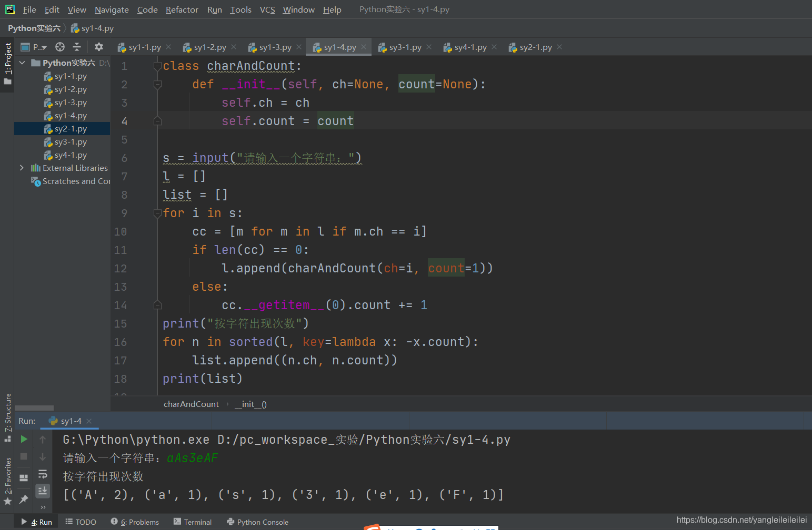Click the pin tab icon in Run panel

(x=24, y=499)
